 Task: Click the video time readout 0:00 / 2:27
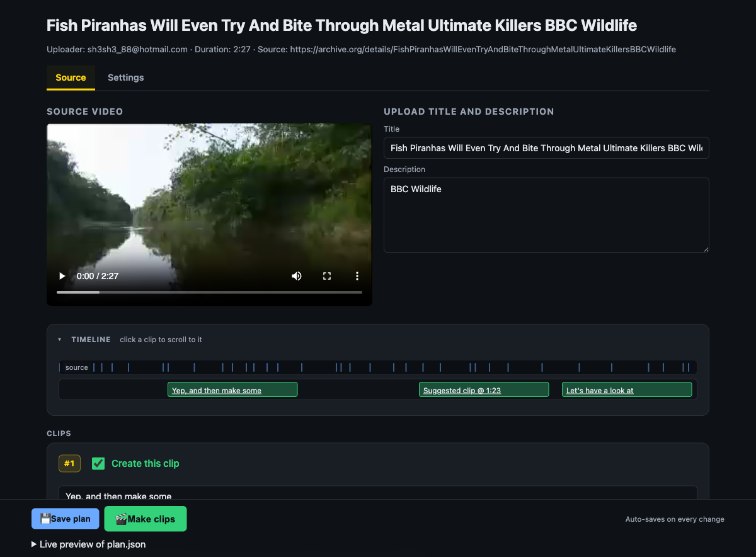[98, 276]
